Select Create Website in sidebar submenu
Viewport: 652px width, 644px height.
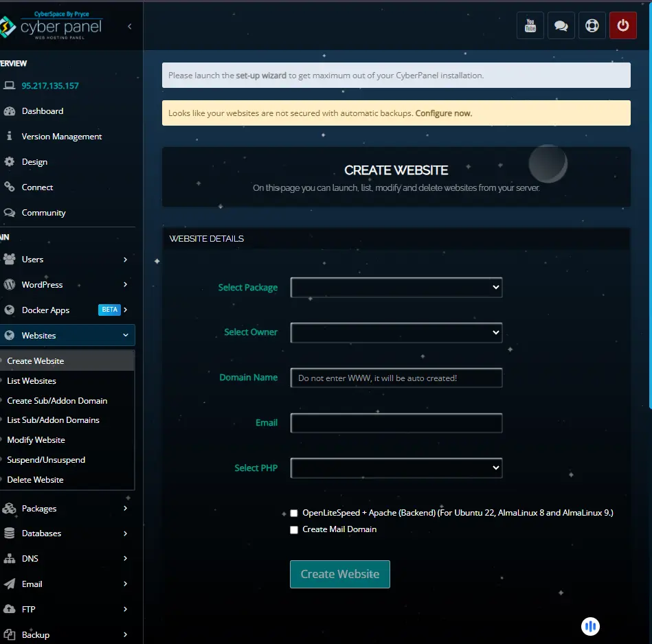(x=67, y=360)
